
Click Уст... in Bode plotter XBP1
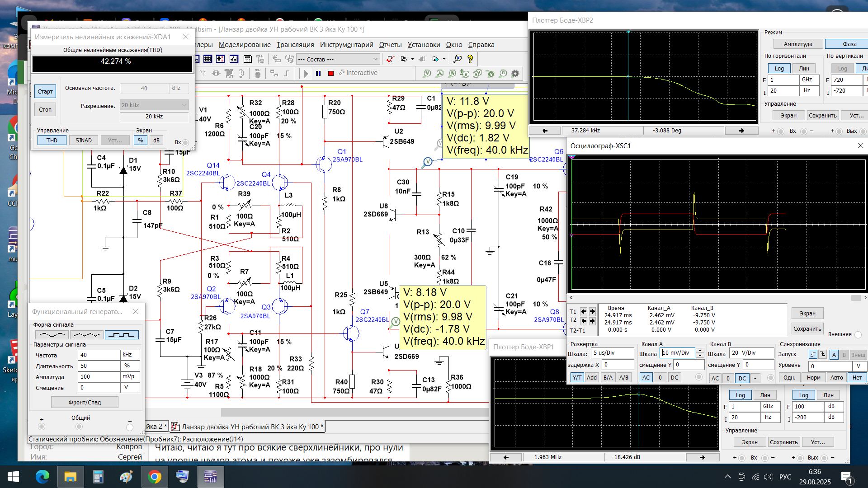(x=818, y=442)
